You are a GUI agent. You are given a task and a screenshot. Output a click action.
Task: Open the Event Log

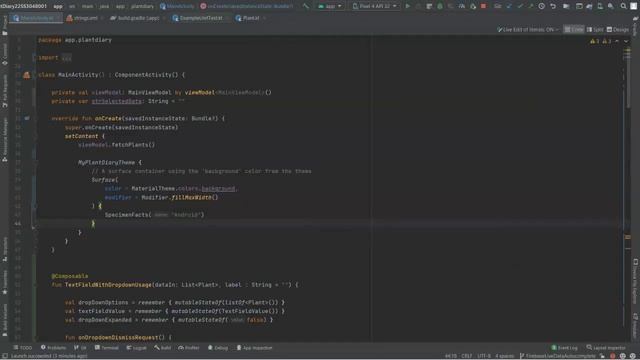[564, 348]
